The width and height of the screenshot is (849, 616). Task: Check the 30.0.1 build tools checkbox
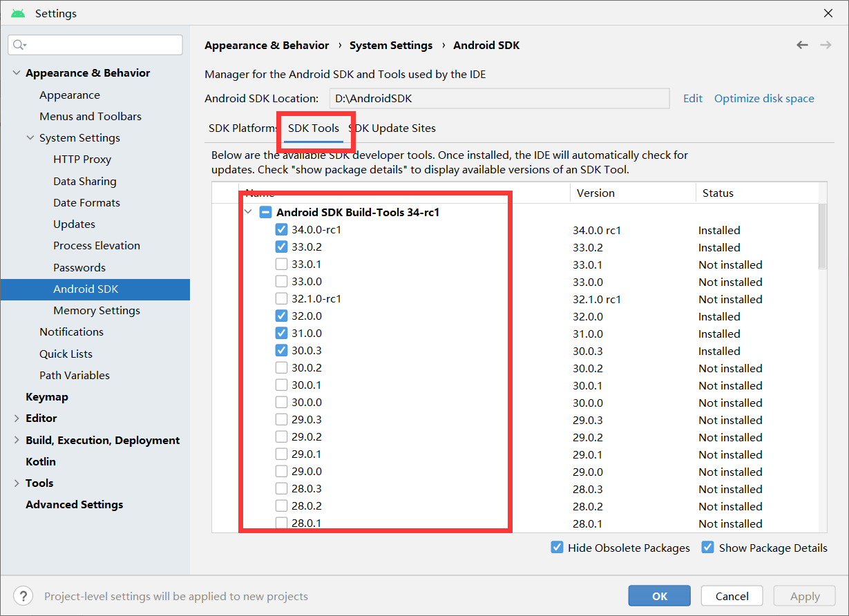[281, 385]
